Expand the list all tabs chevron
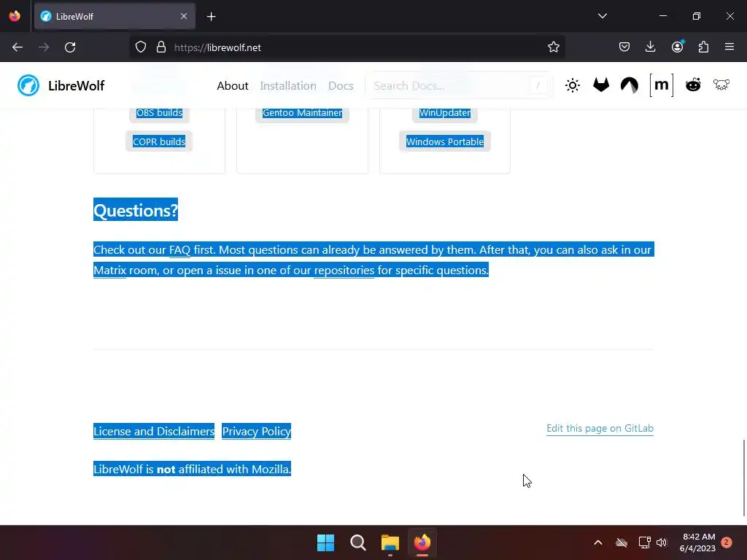The image size is (747, 560). (602, 16)
